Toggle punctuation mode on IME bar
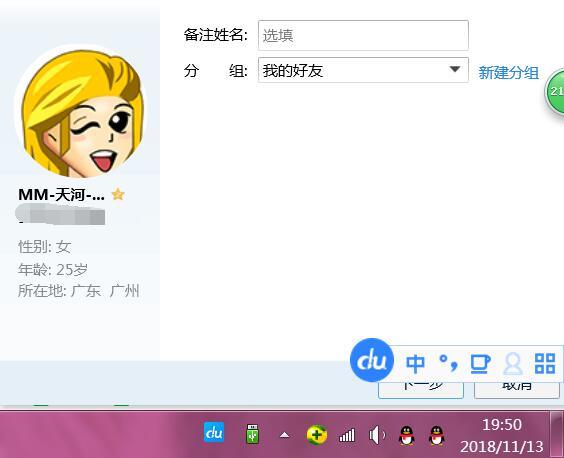The height and width of the screenshot is (458, 564). (x=449, y=363)
